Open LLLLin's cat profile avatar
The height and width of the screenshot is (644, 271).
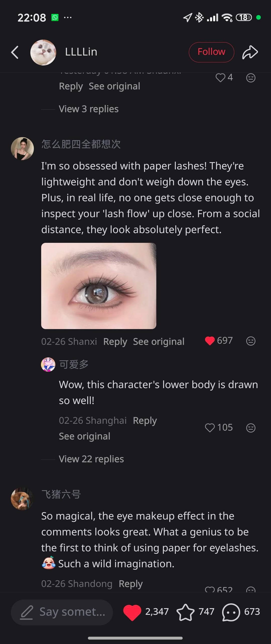coord(43,52)
